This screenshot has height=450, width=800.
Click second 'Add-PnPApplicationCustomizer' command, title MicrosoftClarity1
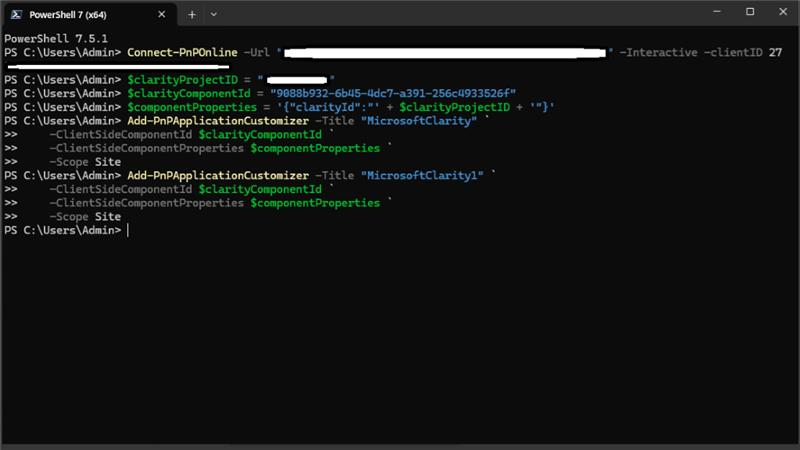(218, 176)
